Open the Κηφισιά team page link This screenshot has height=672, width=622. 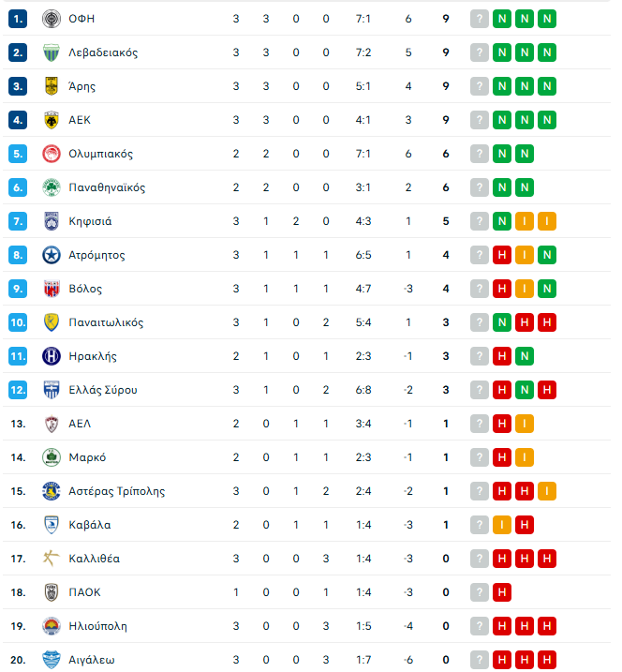tap(90, 221)
